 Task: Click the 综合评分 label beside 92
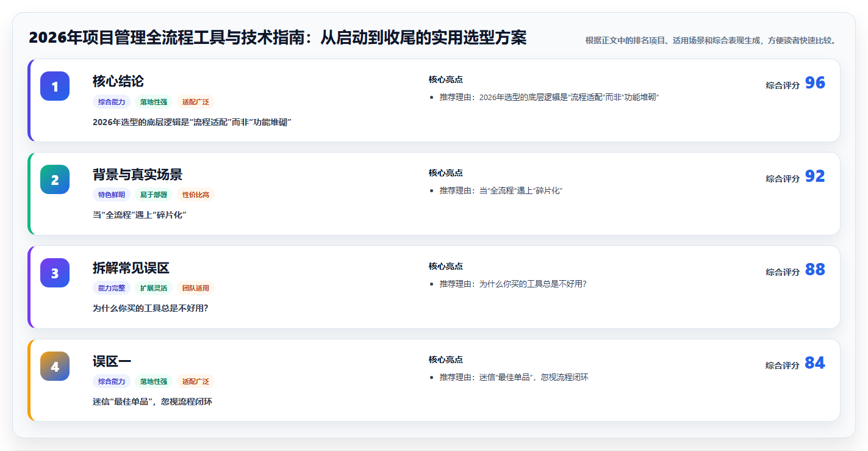(783, 179)
